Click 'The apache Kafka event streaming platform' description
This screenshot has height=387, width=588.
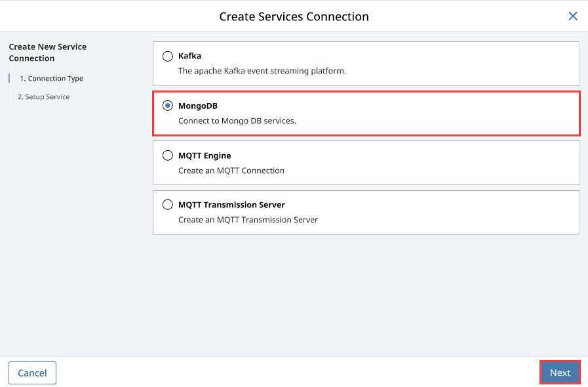coord(262,71)
